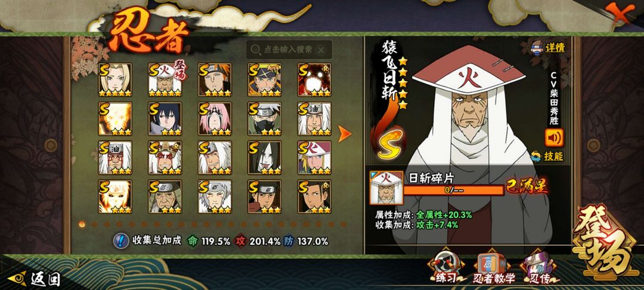Click the 点击输入搜索 search field
The image size is (644, 290).
(x=289, y=50)
